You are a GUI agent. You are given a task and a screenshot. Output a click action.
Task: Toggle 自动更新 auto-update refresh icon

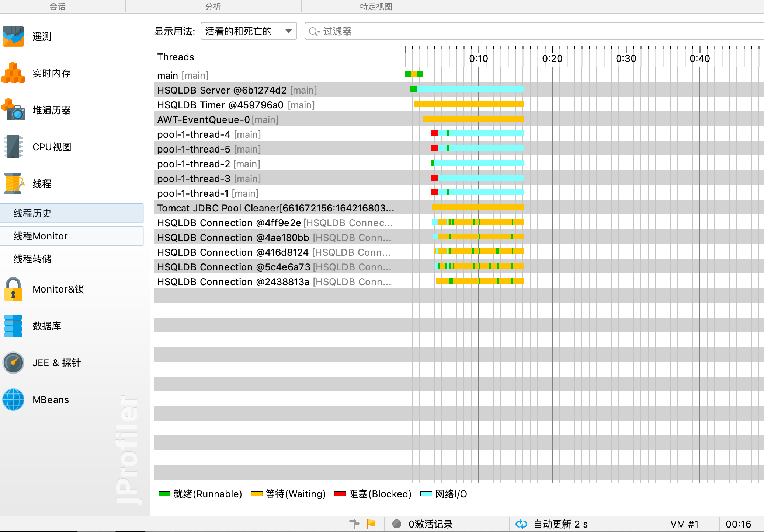(521, 524)
